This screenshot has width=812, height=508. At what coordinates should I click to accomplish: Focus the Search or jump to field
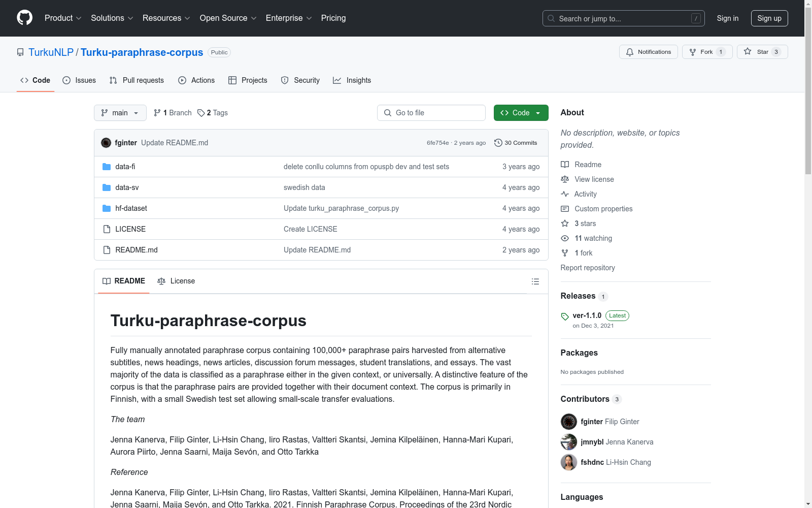[624, 18]
